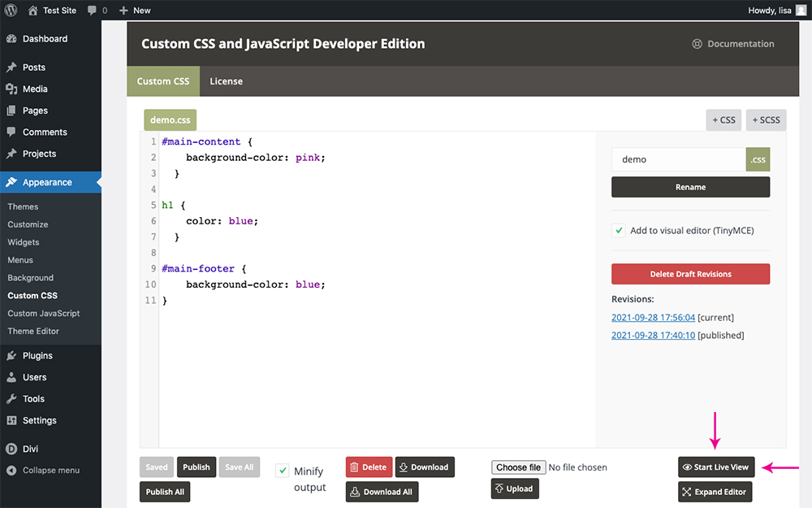This screenshot has width=812, height=508.
Task: Click the WordPress logo icon
Action: (11, 10)
